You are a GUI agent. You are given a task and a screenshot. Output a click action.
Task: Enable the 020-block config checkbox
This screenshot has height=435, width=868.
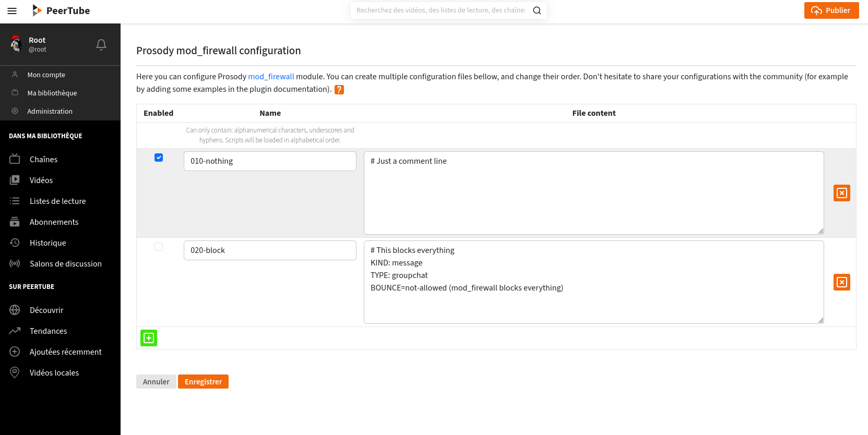coord(159,247)
